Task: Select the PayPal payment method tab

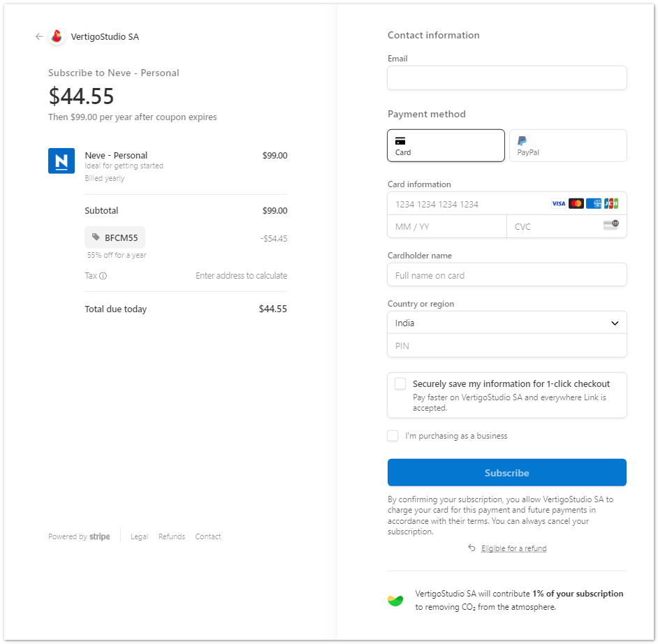Action: 567,145
